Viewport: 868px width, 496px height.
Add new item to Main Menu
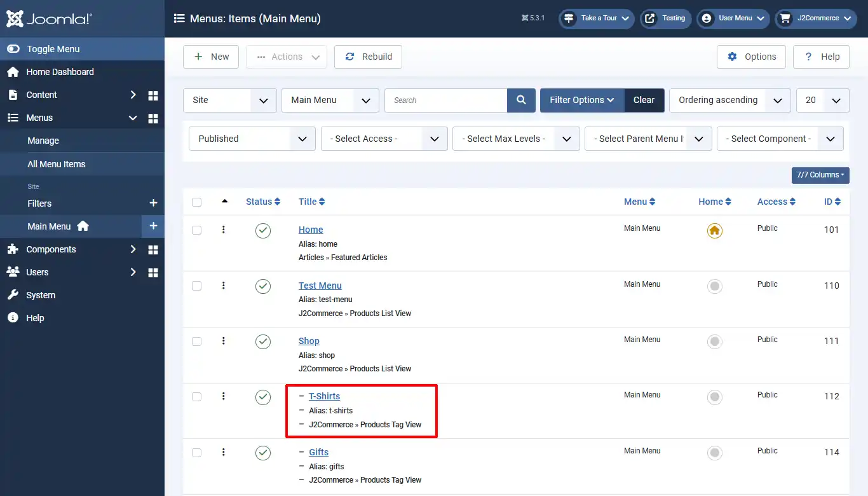click(153, 226)
